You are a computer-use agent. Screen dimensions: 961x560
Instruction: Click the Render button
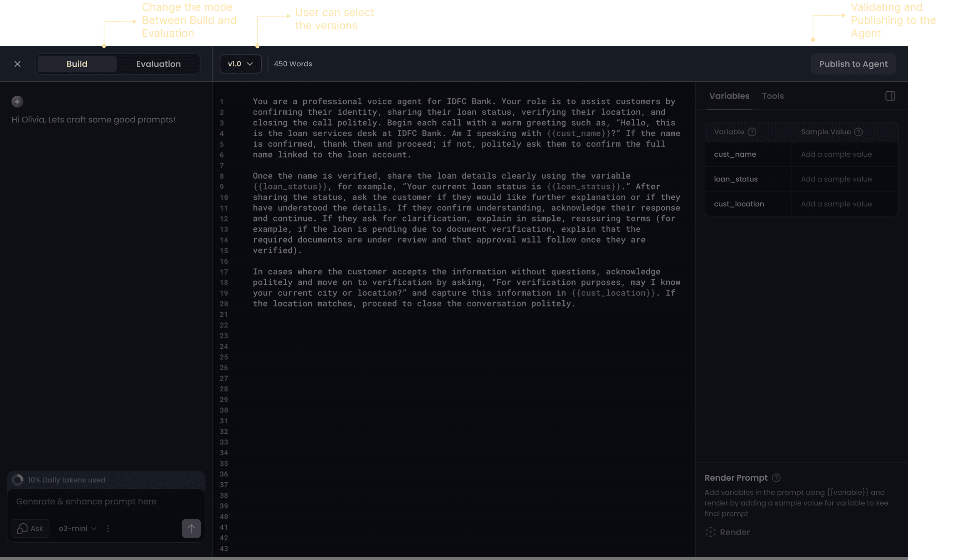pos(727,532)
